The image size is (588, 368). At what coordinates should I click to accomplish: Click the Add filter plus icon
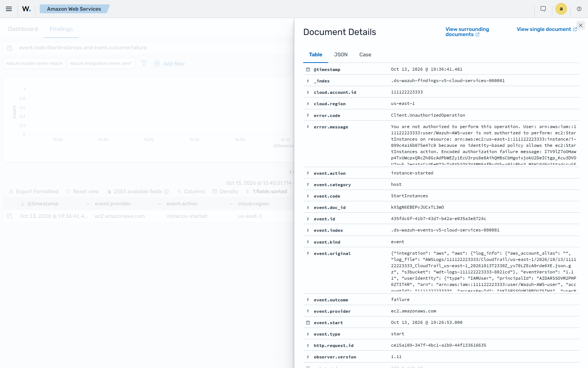pyautogui.click(x=157, y=63)
